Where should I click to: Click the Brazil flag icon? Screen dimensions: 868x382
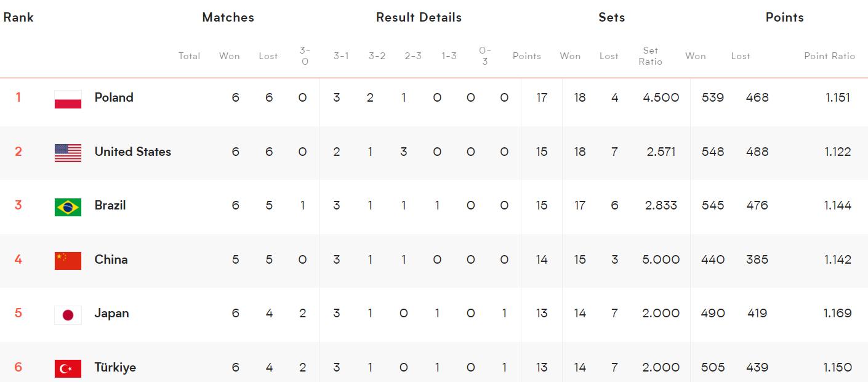coord(68,206)
